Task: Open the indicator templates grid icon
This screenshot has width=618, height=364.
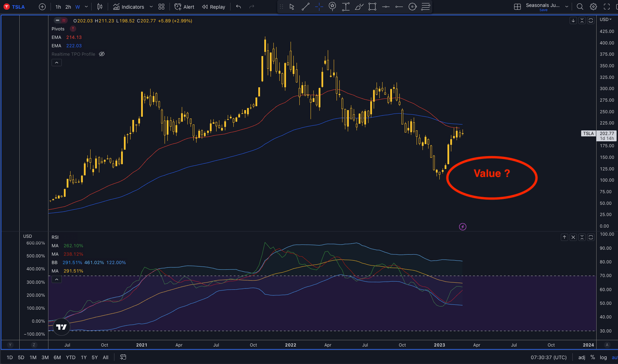Action: tap(161, 7)
